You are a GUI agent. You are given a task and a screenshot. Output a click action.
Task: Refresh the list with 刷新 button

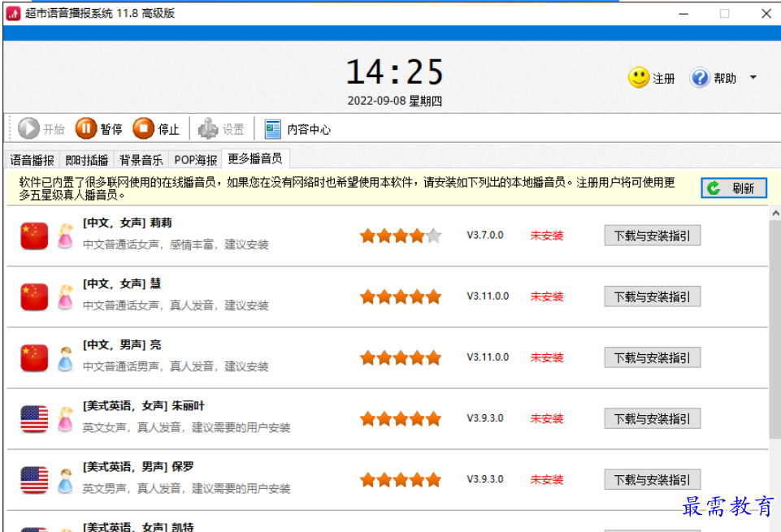pos(734,188)
